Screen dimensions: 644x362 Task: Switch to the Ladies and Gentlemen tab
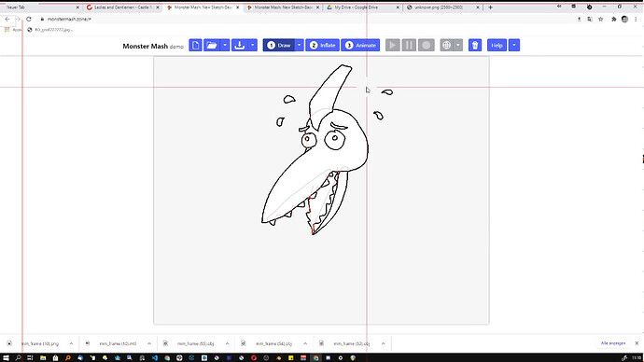(122, 7)
